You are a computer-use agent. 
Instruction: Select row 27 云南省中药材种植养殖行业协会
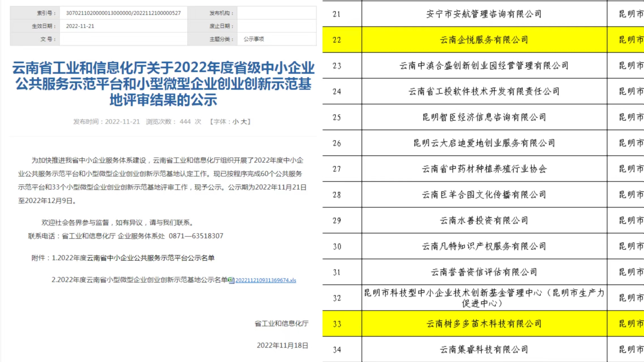484,169
